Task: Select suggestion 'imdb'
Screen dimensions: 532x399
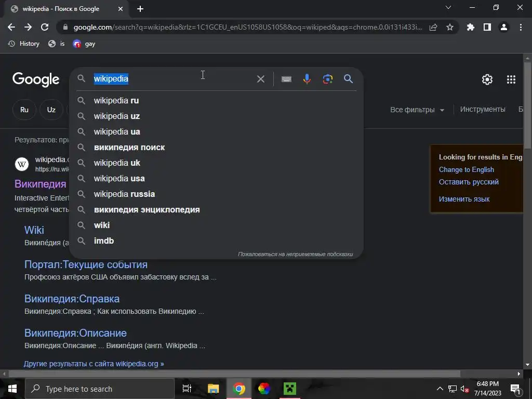Action: pyautogui.click(x=217, y=241)
